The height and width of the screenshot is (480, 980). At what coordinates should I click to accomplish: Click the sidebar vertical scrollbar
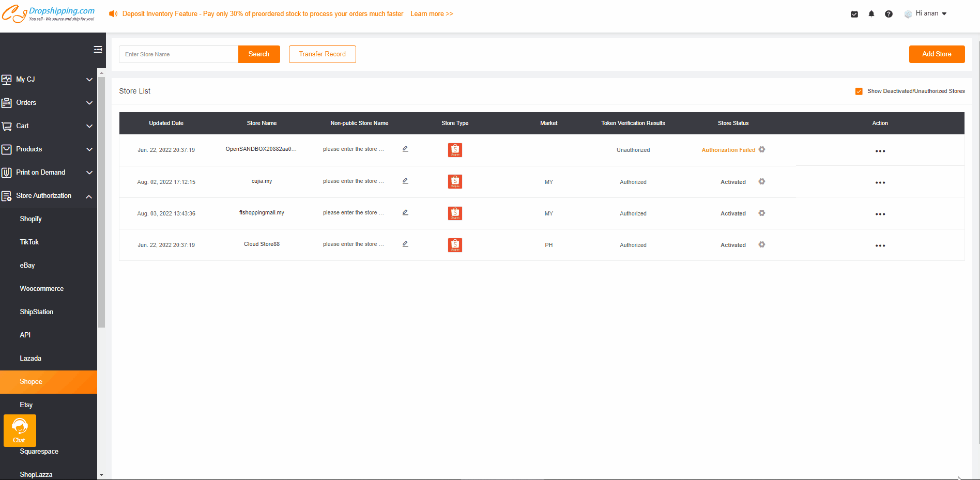[x=101, y=202]
